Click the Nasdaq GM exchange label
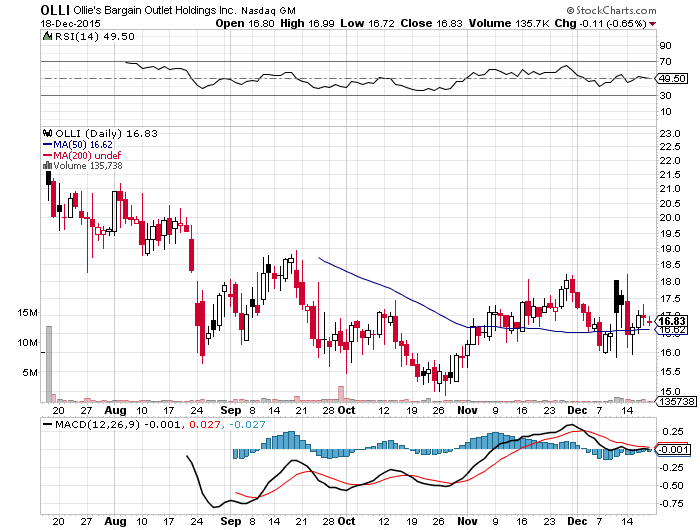Image resolution: width=700 pixels, height=530 pixels. [x=268, y=10]
